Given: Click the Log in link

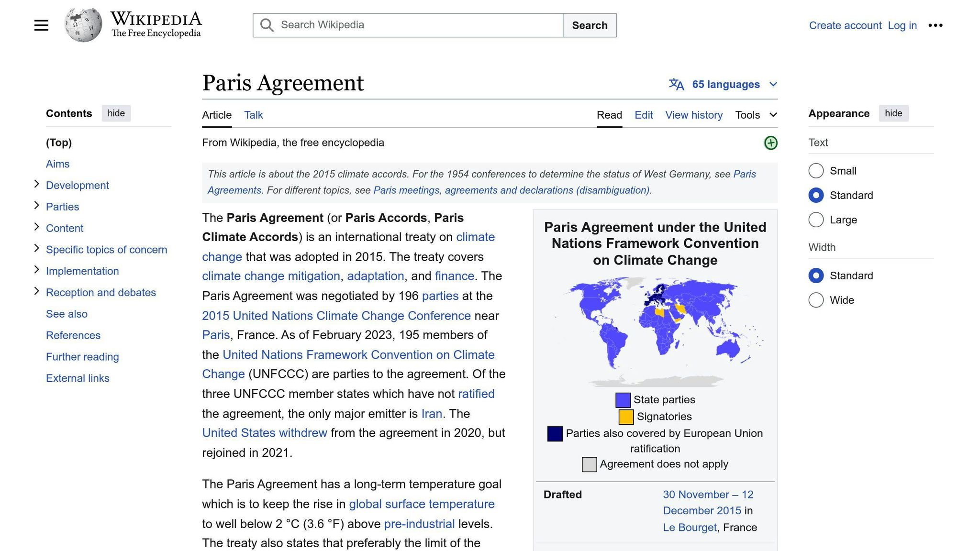Looking at the screenshot, I should click(x=902, y=25).
